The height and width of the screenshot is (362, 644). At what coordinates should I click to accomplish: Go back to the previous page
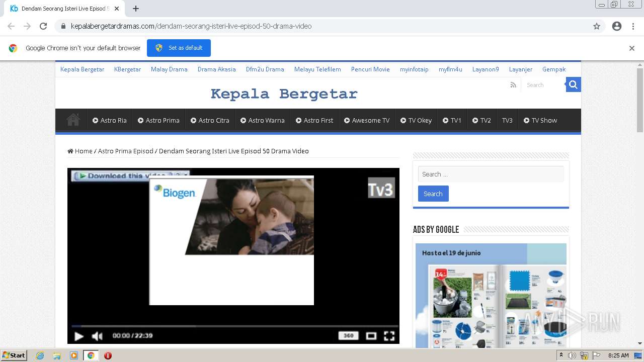(11, 26)
